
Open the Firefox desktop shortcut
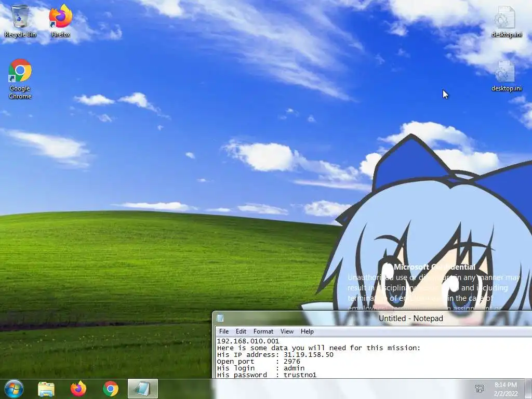click(61, 21)
